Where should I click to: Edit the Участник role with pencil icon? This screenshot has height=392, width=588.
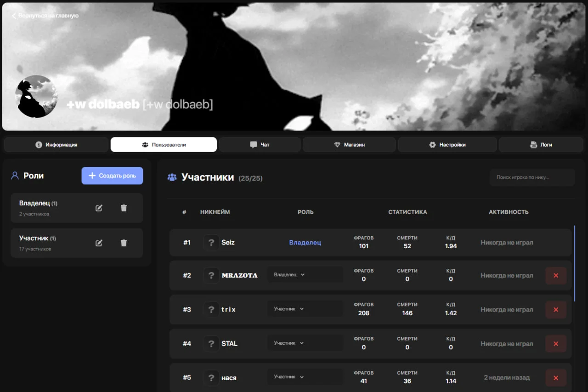pyautogui.click(x=99, y=243)
